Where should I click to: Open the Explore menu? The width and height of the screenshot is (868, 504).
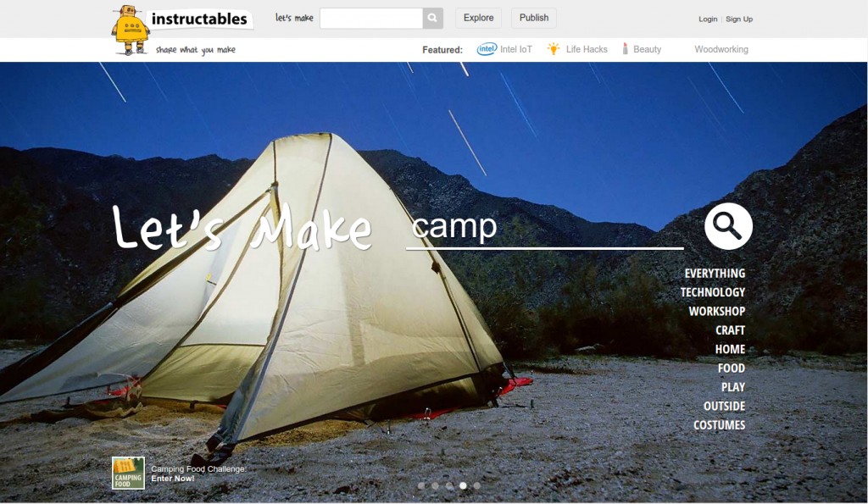[478, 18]
